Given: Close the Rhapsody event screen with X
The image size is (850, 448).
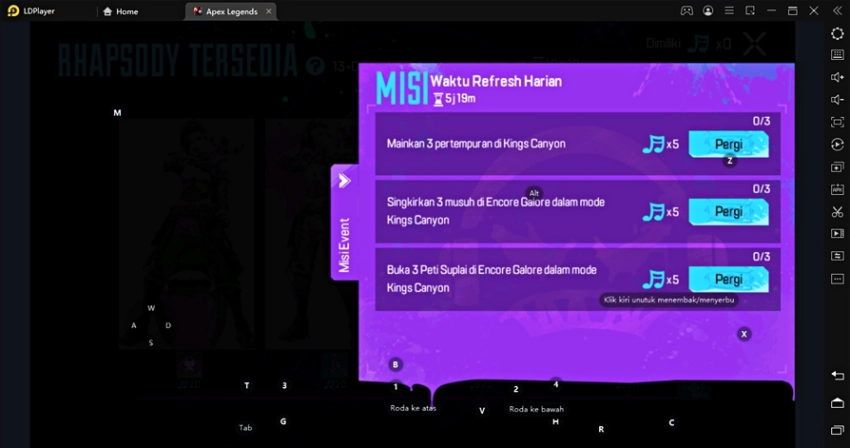Looking at the screenshot, I should pos(754,44).
